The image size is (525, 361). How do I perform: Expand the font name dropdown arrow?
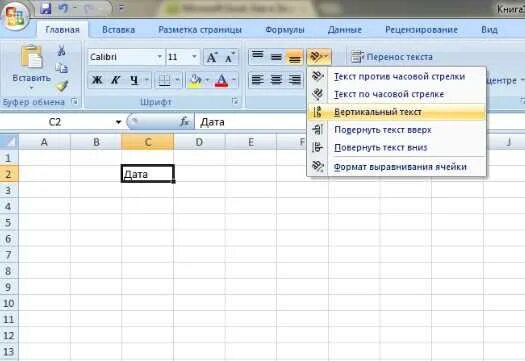[160, 57]
